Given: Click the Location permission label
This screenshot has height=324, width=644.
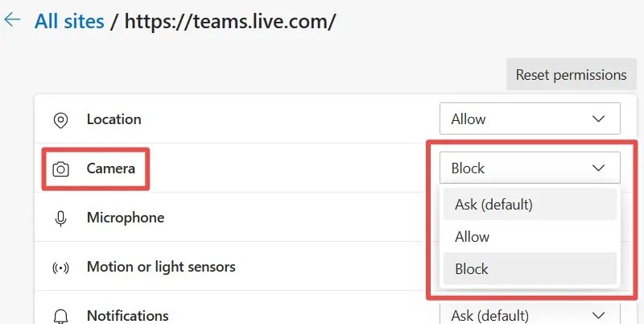Looking at the screenshot, I should click(114, 119).
